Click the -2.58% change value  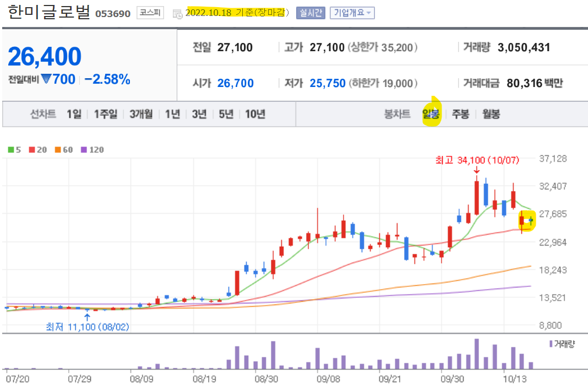(107, 79)
